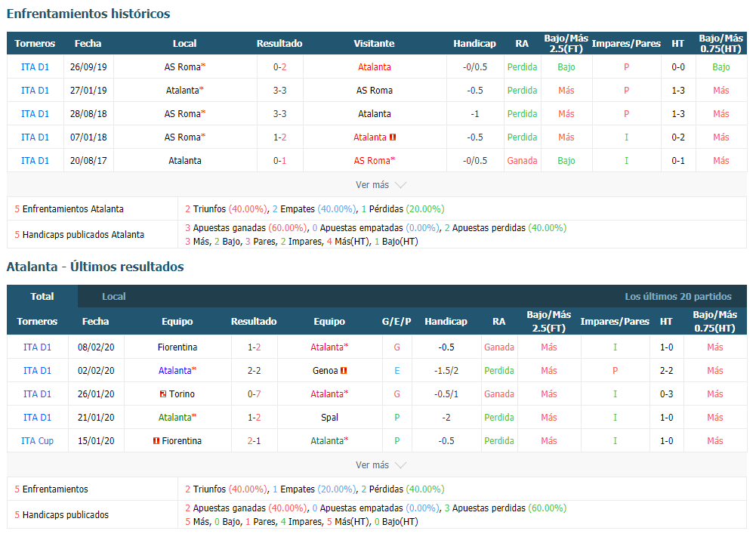Open ITA D1 link for 26/09/19 match
This screenshot has width=756, height=537.
(35, 67)
